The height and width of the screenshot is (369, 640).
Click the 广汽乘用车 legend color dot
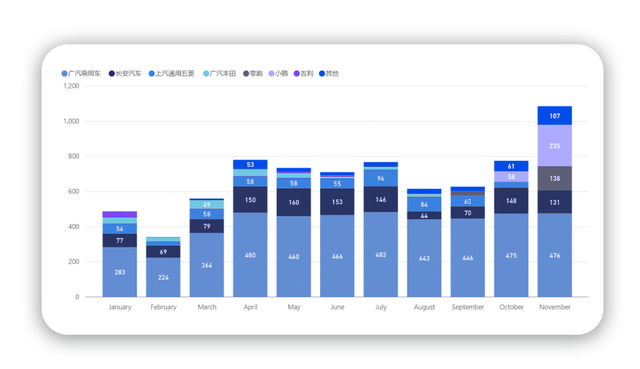64,73
